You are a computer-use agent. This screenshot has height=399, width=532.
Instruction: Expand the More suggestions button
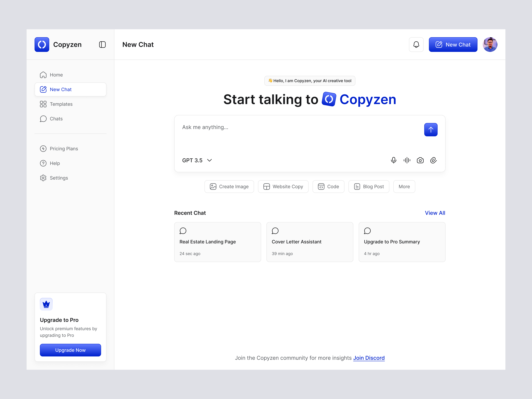tap(404, 186)
